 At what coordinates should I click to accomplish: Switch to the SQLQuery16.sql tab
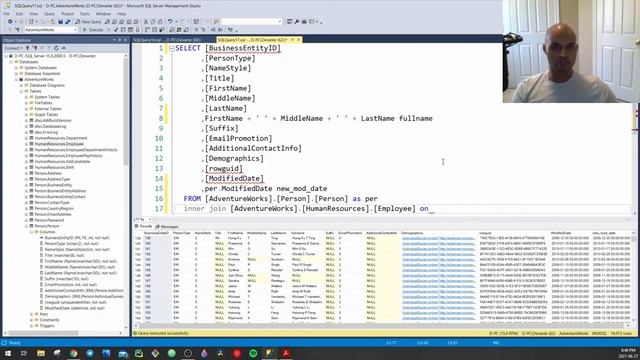167,40
